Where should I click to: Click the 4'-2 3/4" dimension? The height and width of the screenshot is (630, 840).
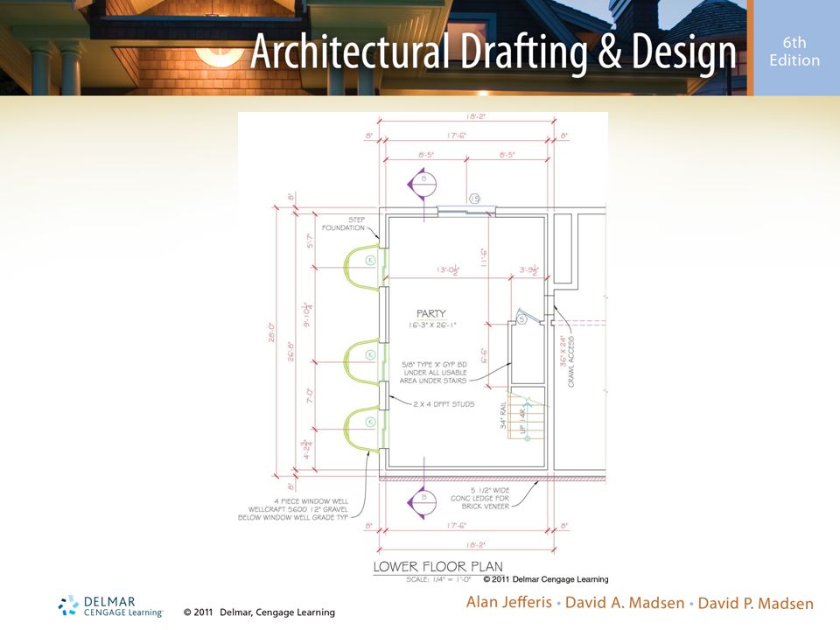tap(307, 450)
